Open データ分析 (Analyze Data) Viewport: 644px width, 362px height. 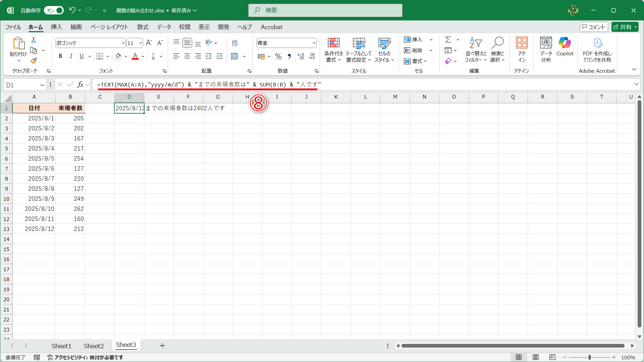pos(545,50)
